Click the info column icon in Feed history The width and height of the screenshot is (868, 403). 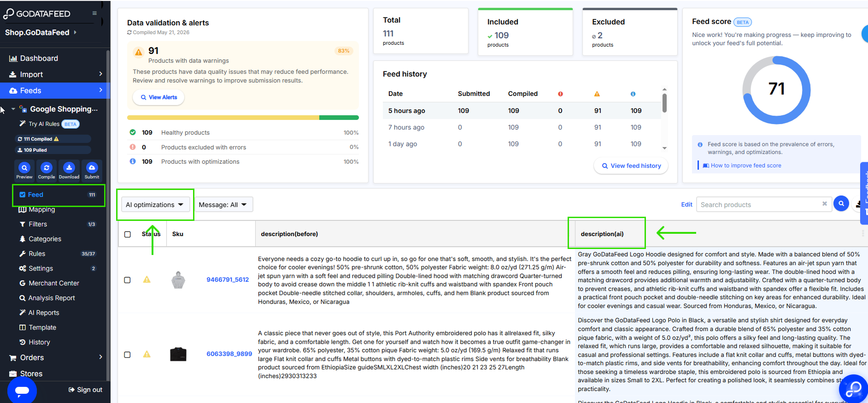point(633,94)
